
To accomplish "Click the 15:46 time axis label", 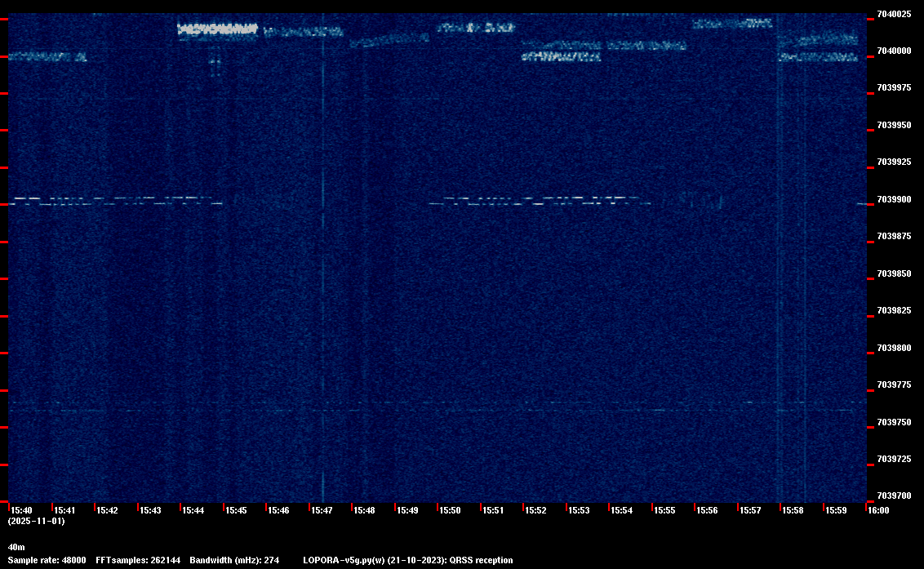I will tap(278, 510).
